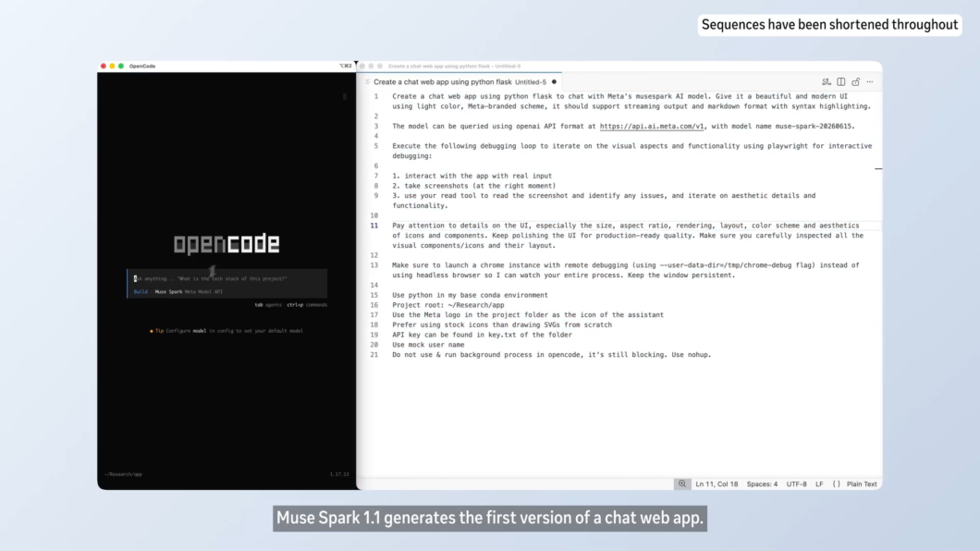Click the Build agent label in OpenCode
The image size is (980, 551).
(141, 292)
